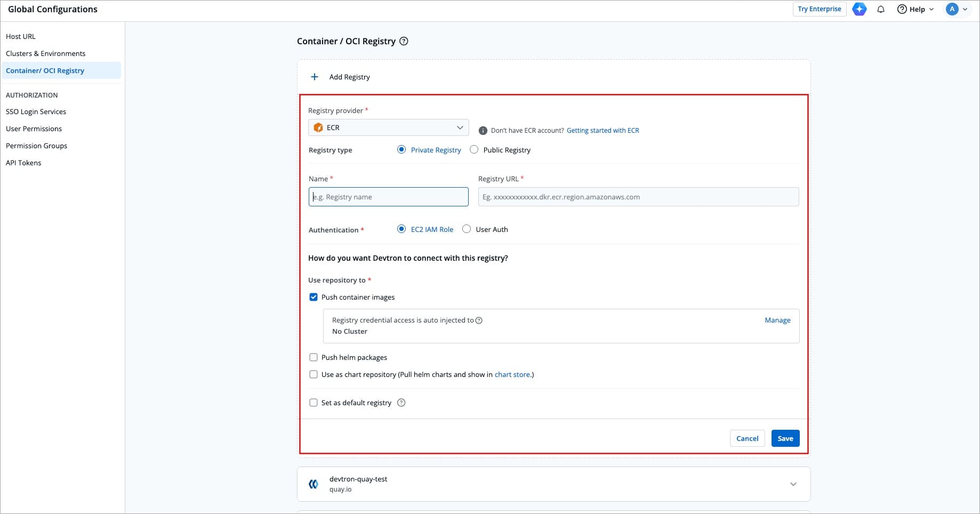This screenshot has height=514, width=980.
Task: Uncheck Push container images checkbox
Action: coord(314,297)
